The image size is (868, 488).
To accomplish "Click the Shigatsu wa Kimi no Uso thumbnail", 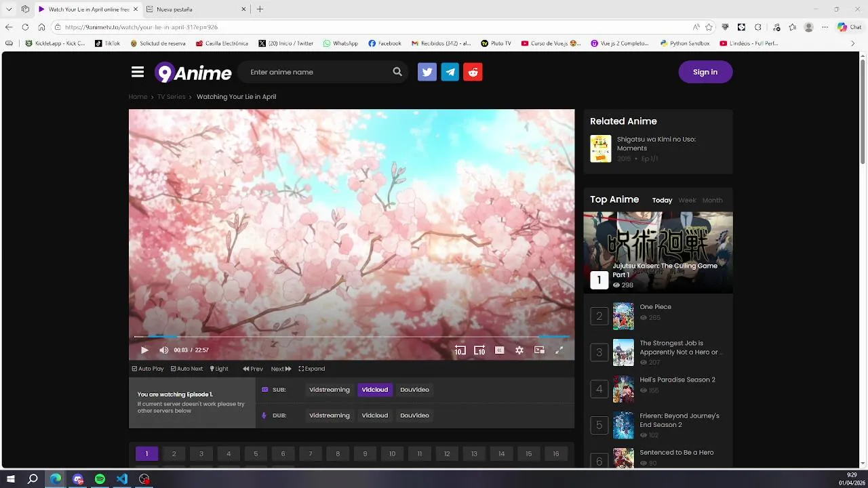I will (x=600, y=148).
